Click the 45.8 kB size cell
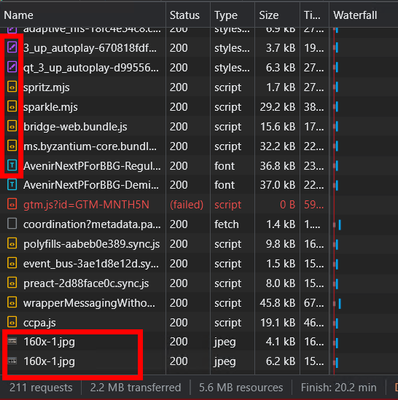Image resolution: width=398 pixels, height=400 pixels. [278, 303]
